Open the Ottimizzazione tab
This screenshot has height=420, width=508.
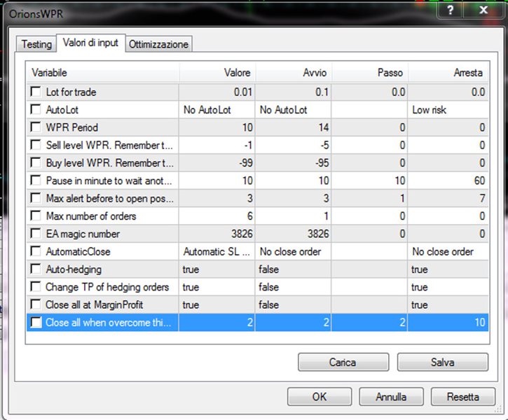coord(158,44)
